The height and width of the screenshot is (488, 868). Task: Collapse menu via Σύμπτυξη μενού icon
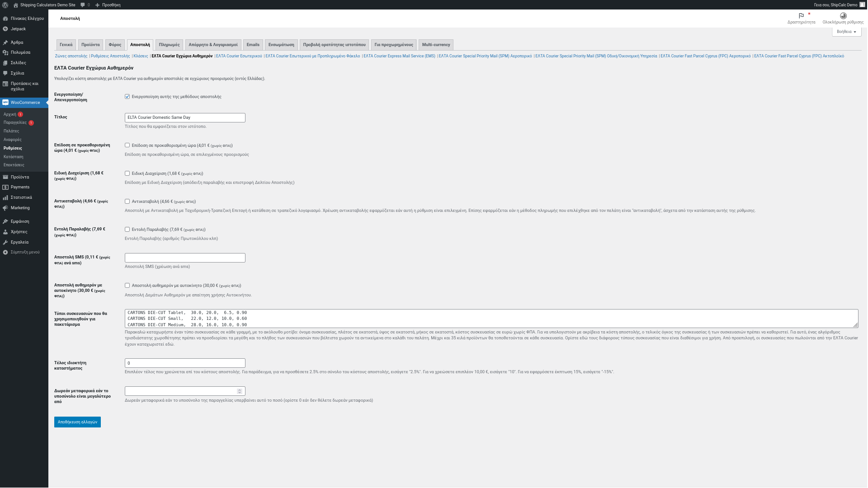[x=5, y=252]
